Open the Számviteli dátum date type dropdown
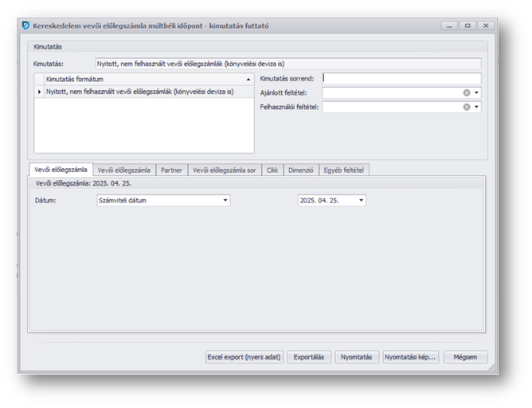 [225, 200]
